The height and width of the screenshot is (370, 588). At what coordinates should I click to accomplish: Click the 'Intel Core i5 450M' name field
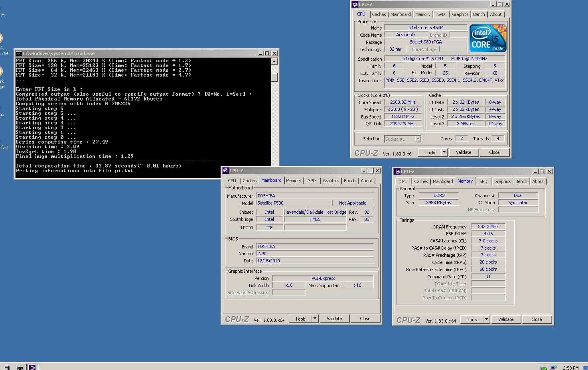[426, 28]
